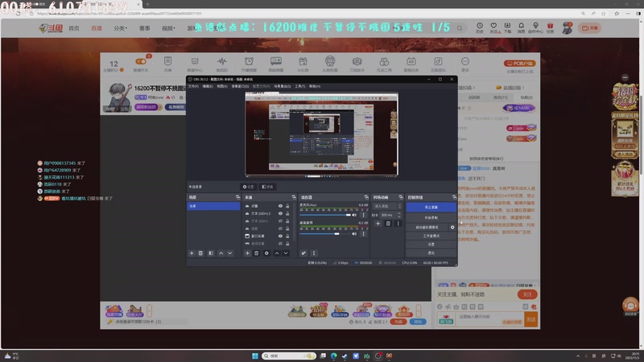Move scene up arrow in Scenes dock
This screenshot has height=362, width=644.
click(x=221, y=253)
